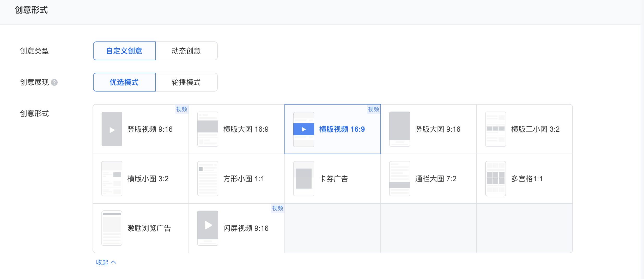Click the 闪屏视频 9:16 play icon
This screenshot has height=279, width=644.
coord(208,225)
